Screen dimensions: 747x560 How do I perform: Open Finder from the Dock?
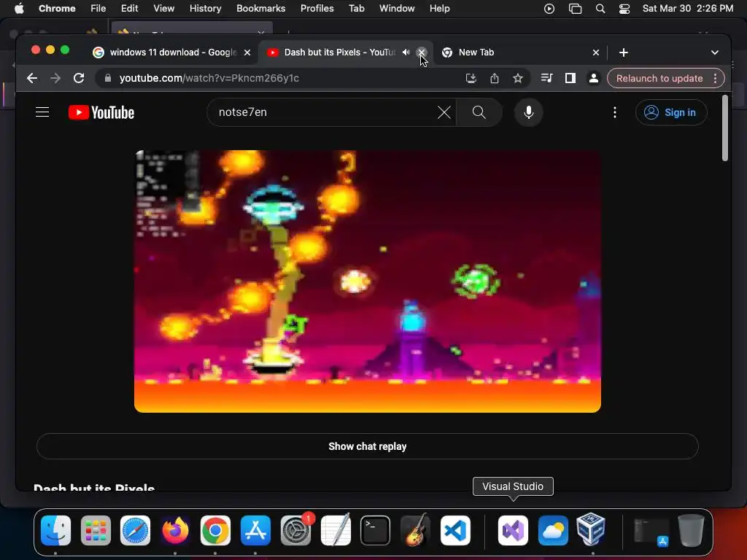pyautogui.click(x=55, y=530)
